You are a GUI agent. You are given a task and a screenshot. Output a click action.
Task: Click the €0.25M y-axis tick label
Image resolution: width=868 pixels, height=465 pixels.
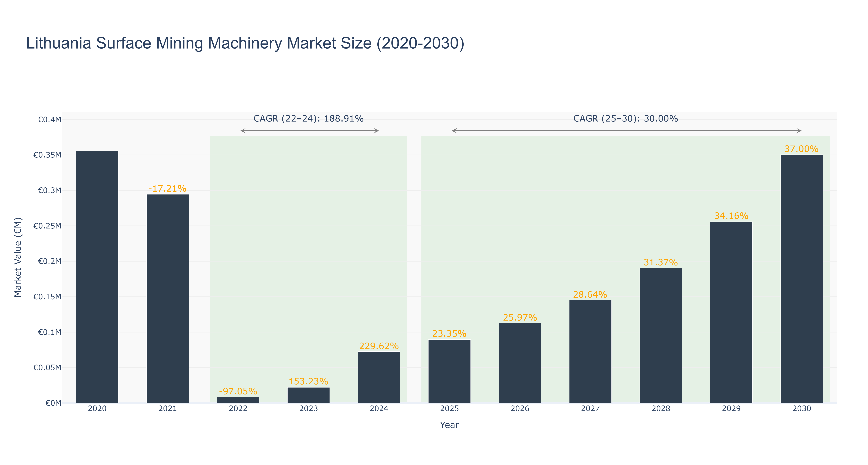pos(47,226)
